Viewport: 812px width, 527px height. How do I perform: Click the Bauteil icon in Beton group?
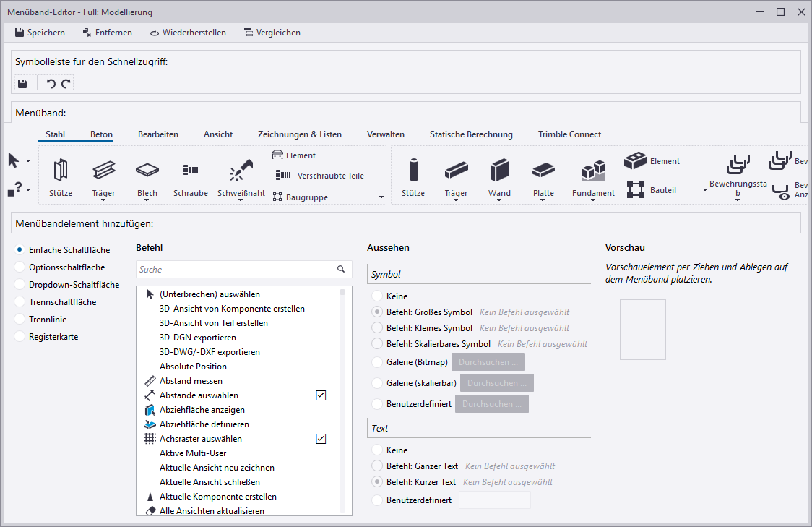point(636,190)
